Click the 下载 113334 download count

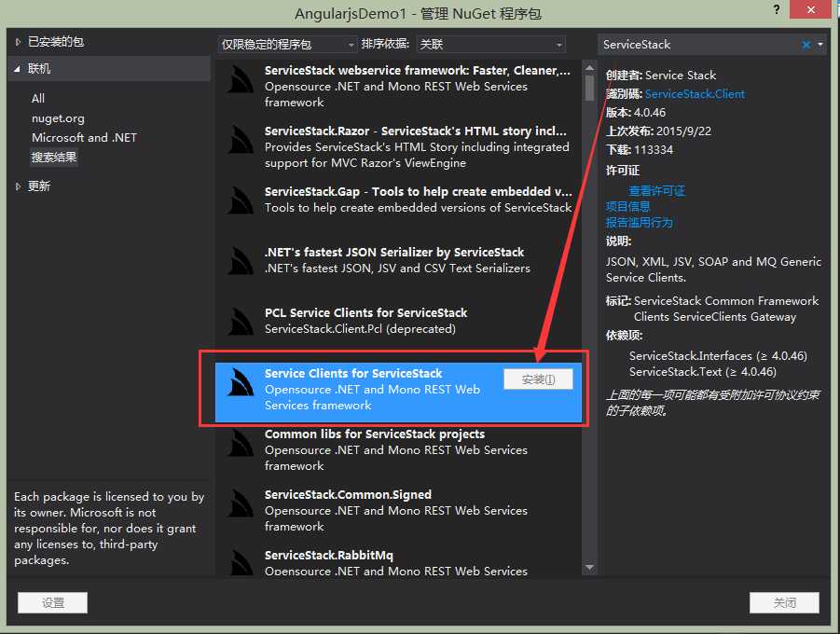click(640, 150)
